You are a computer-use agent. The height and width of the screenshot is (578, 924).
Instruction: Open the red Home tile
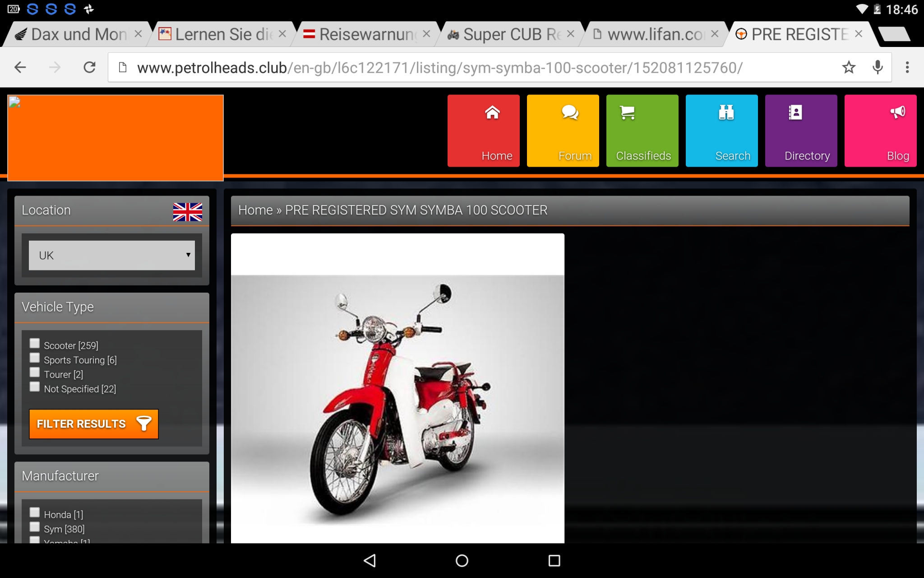pos(483,131)
